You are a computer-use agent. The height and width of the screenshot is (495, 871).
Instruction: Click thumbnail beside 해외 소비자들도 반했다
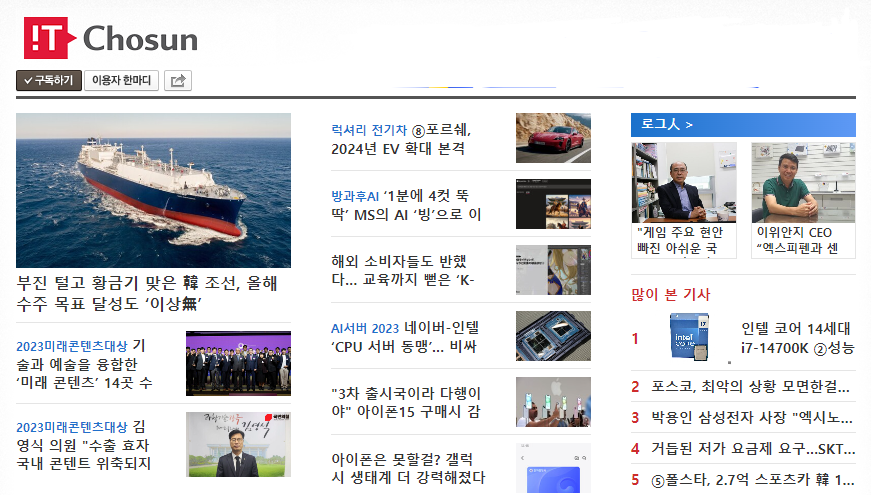pos(553,270)
